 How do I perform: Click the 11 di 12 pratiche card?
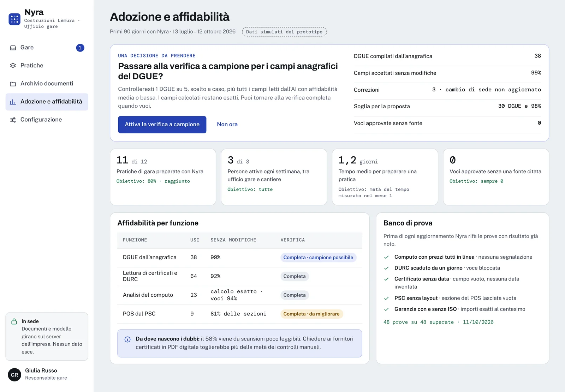click(x=163, y=177)
